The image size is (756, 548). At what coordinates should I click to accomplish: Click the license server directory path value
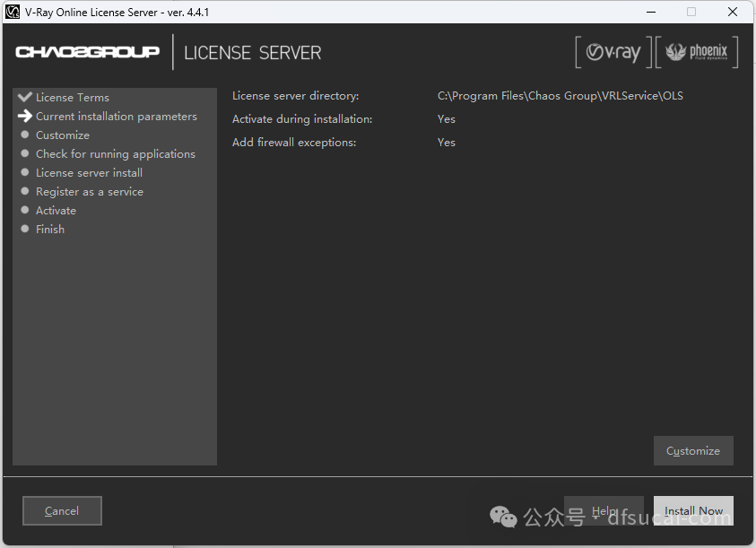click(x=560, y=96)
